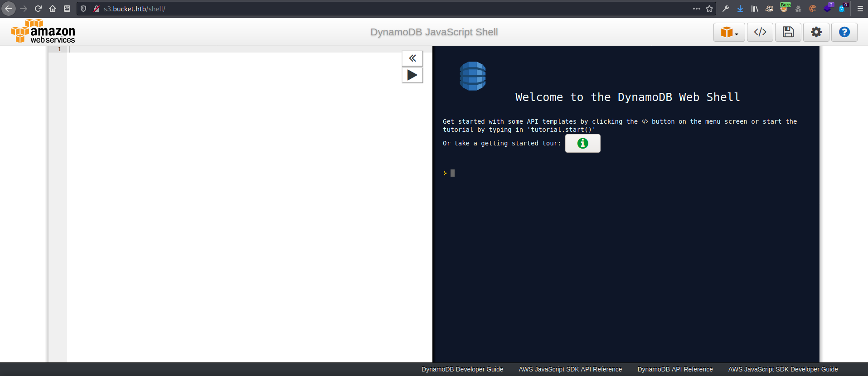Viewport: 868px width, 376px height.
Task: Open the blue help question mark
Action: [x=844, y=32]
